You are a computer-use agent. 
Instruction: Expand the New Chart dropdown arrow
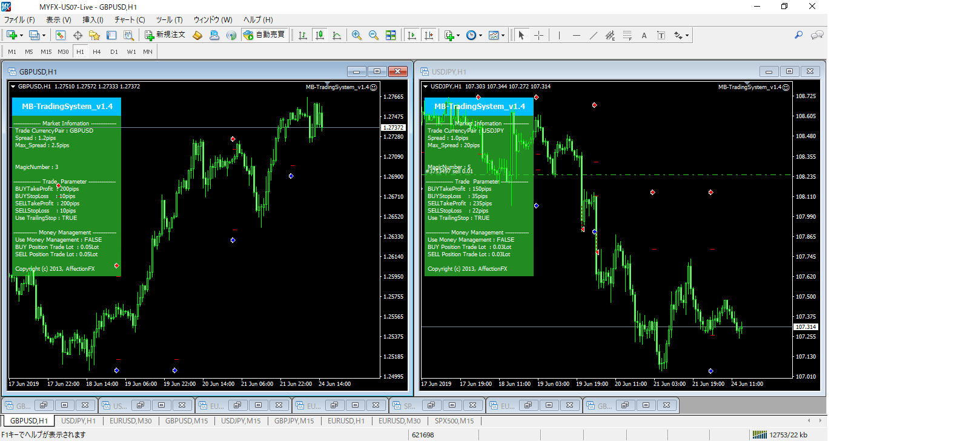click(x=21, y=35)
